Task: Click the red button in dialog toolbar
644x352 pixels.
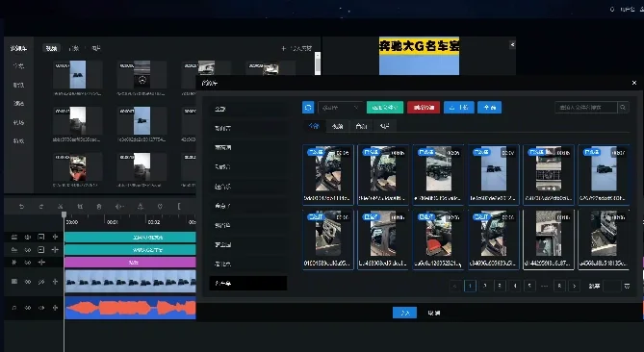Action: [424, 108]
